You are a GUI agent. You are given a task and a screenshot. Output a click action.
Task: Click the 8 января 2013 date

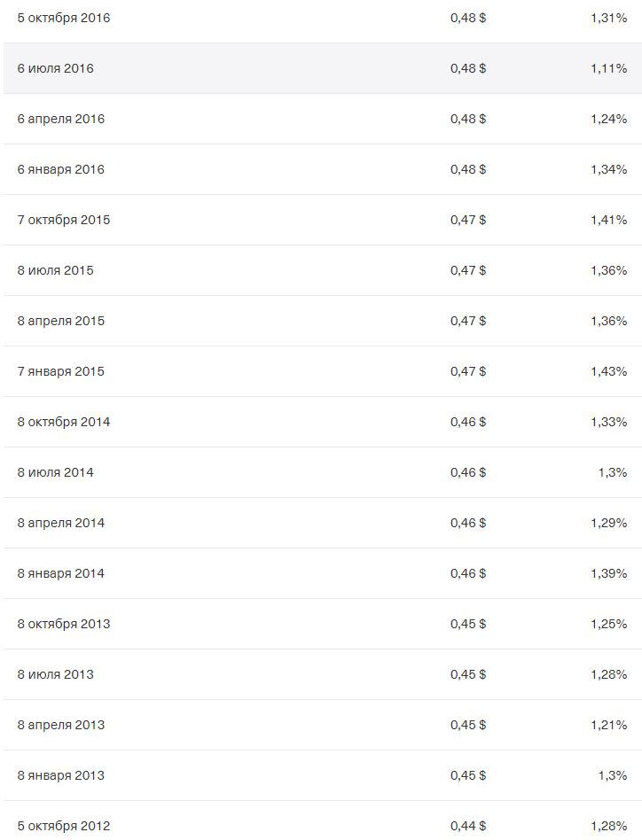pos(60,775)
